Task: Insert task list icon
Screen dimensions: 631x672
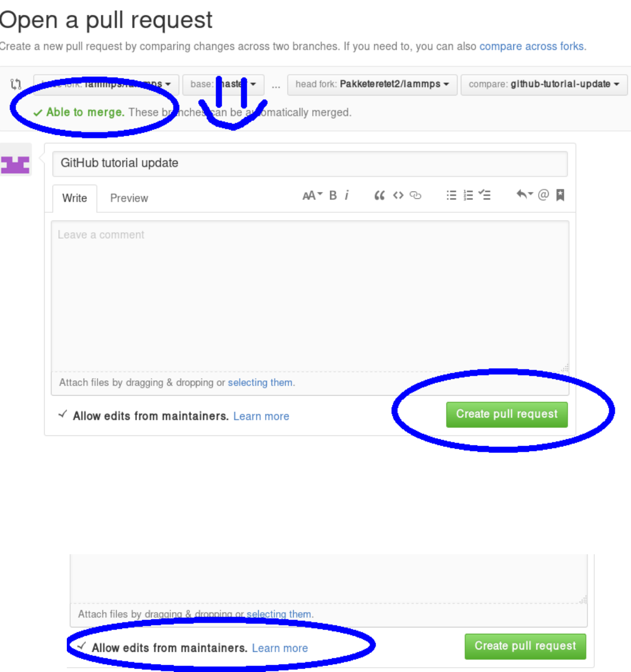Action: tap(485, 195)
